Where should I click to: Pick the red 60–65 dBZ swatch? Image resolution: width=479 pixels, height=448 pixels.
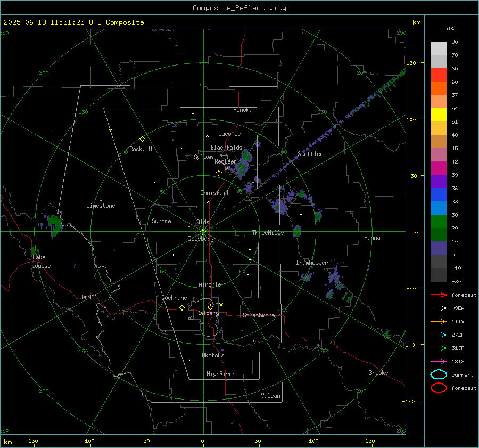(x=439, y=75)
